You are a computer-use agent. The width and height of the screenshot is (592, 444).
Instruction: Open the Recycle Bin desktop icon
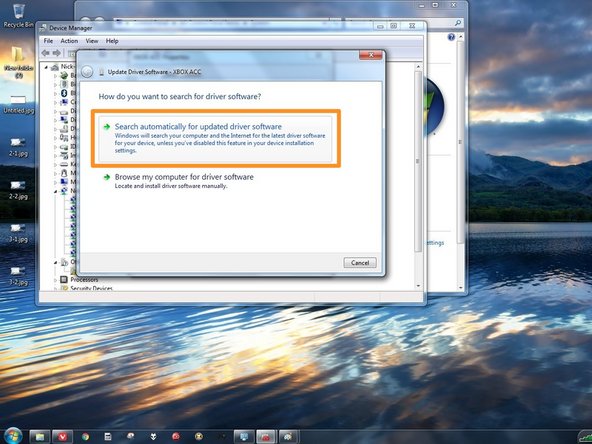(x=18, y=16)
